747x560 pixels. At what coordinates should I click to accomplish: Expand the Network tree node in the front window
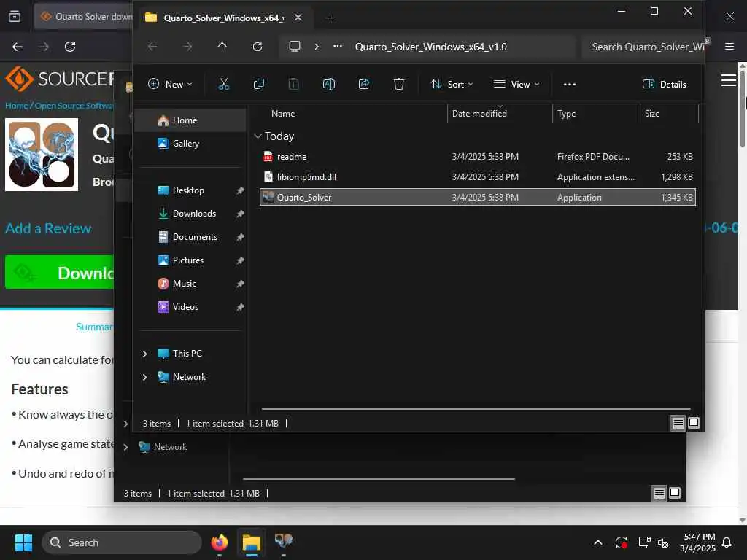tap(145, 377)
